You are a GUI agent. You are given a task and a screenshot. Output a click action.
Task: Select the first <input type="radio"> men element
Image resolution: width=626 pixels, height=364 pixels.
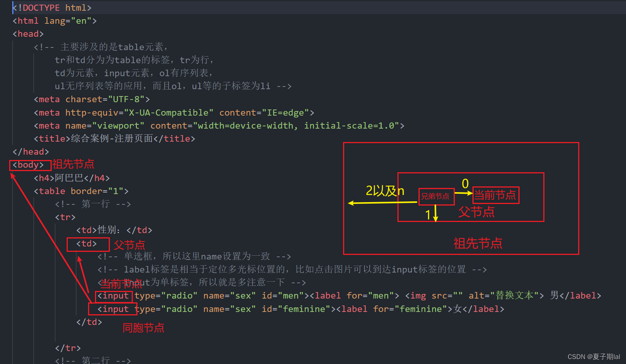pos(113,295)
